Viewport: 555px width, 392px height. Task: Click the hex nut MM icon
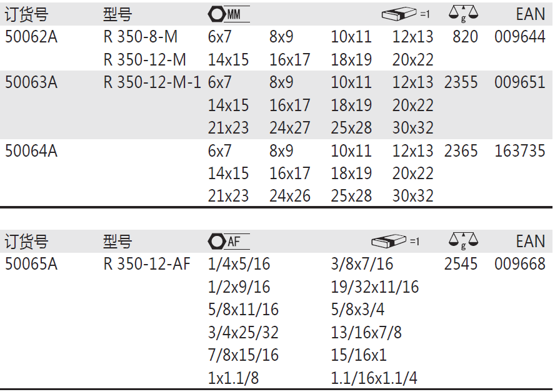click(x=228, y=14)
